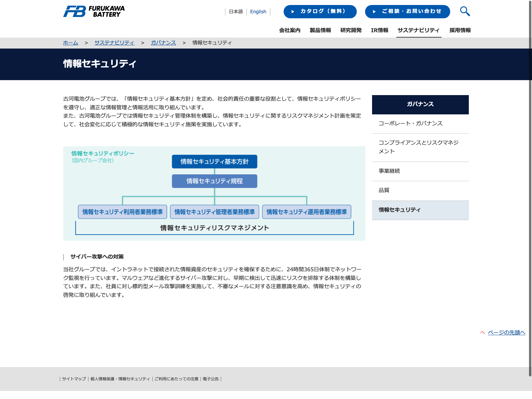Switch language to English
The image size is (532, 399).
coord(258,12)
